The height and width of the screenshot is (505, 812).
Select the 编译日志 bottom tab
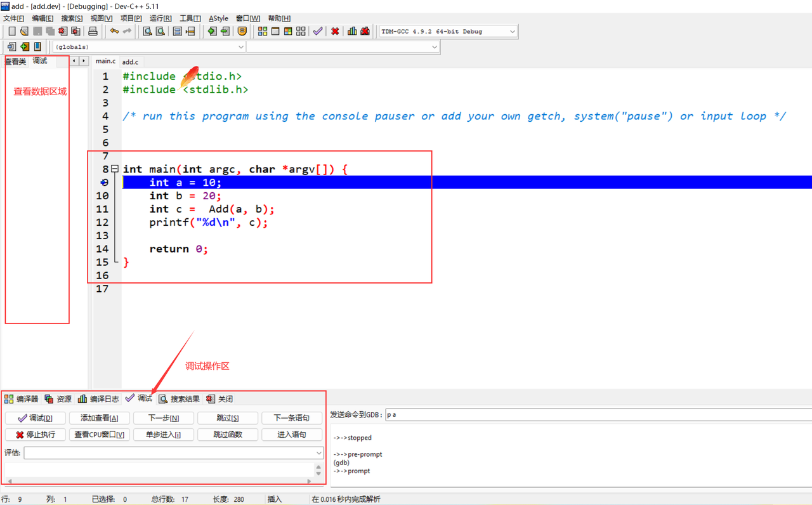(x=98, y=399)
